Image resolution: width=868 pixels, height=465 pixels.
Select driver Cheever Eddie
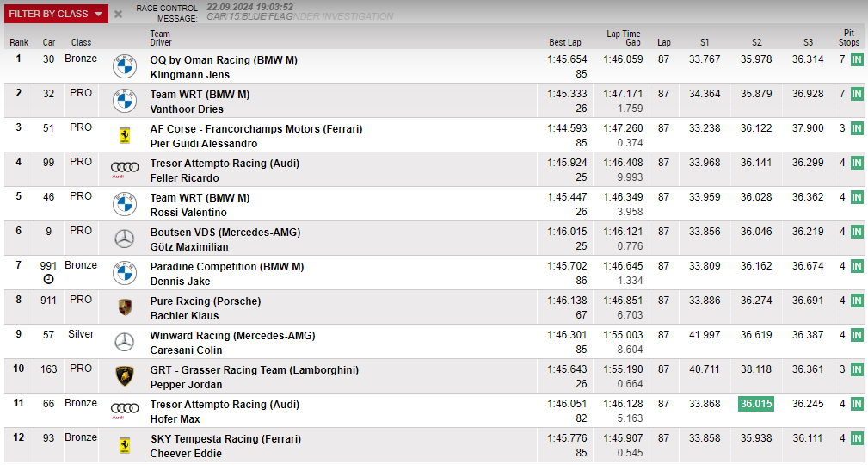click(x=186, y=453)
